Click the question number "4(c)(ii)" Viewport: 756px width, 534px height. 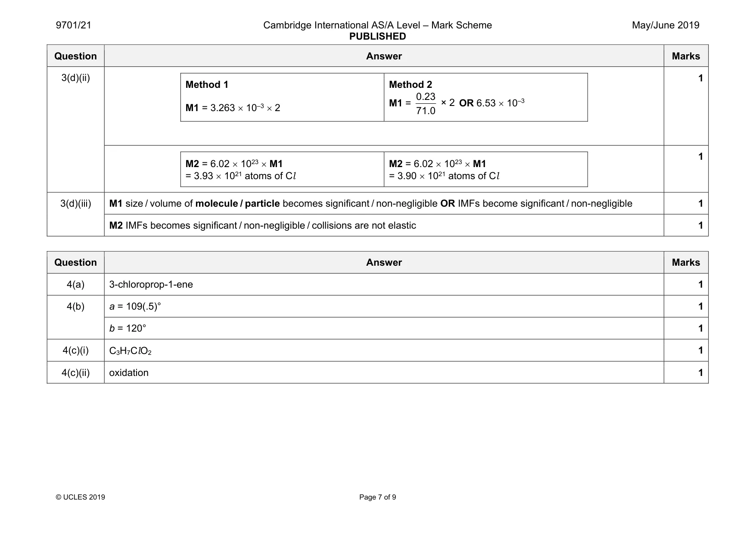(x=75, y=373)
